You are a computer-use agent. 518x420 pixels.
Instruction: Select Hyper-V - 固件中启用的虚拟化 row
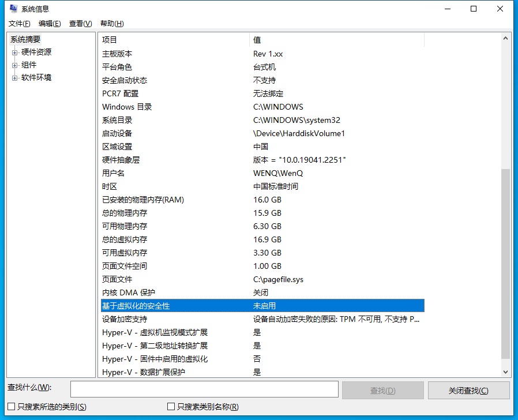click(262, 359)
